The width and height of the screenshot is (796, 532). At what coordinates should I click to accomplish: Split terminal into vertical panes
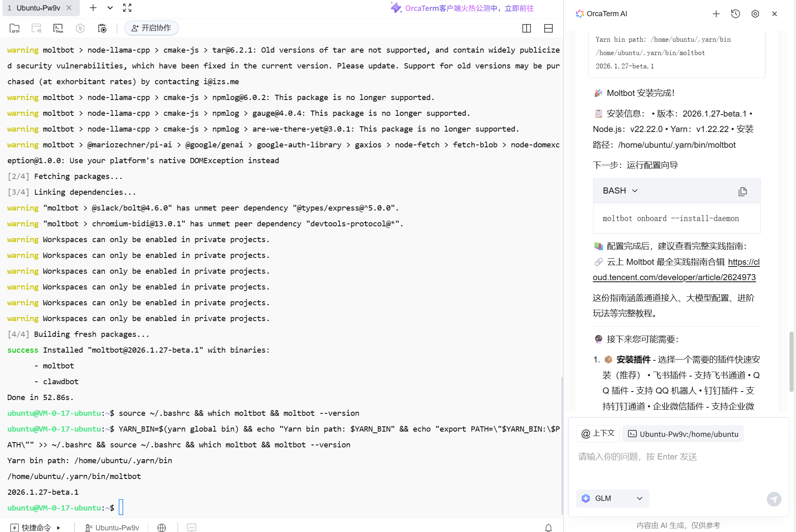coord(527,28)
